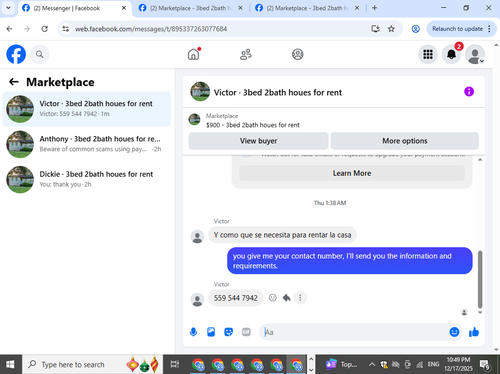Go to the Home feed icon

pyautogui.click(x=194, y=54)
